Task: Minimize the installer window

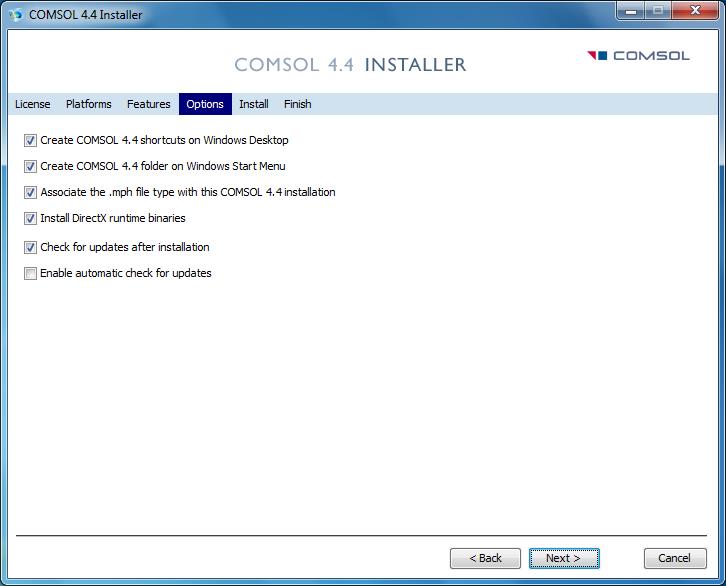Action: pos(629,12)
